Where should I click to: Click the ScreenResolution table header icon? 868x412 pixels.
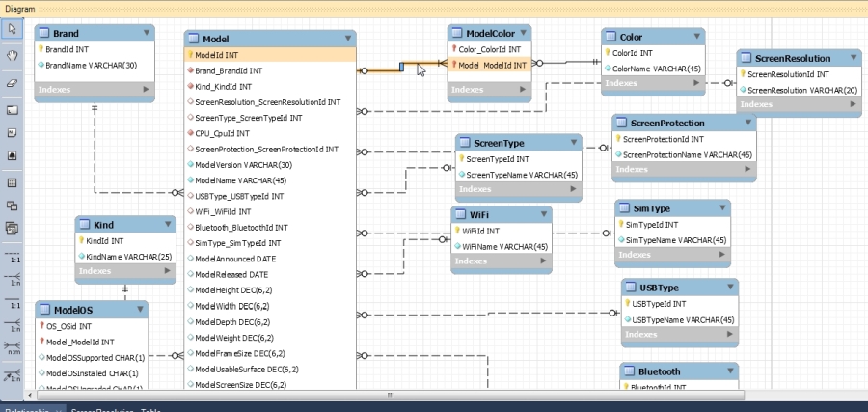click(746, 58)
